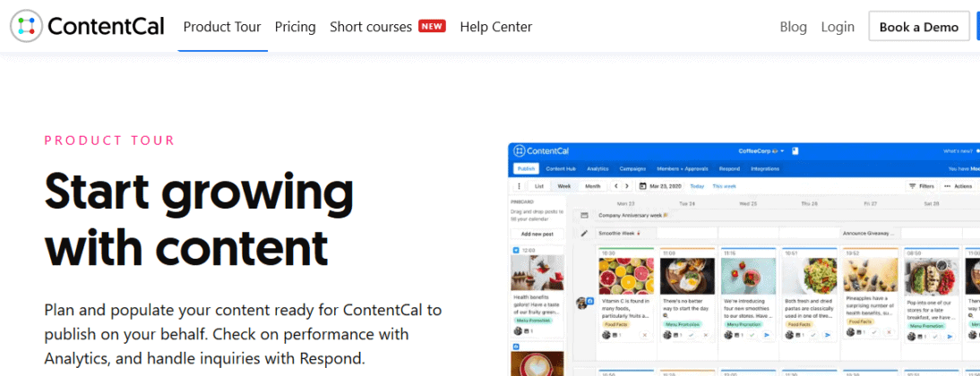Viewport: 980px width, 376px height.
Task: Click the Fri 27 day header
Action: point(870,203)
